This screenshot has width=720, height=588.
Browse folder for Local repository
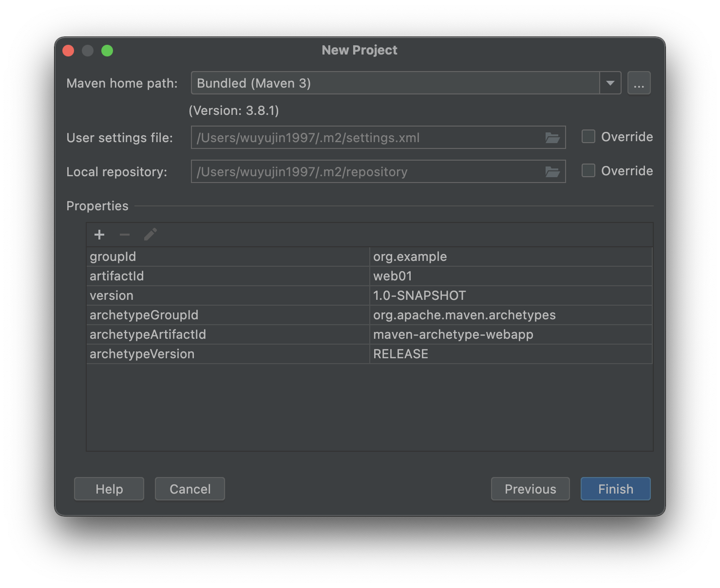click(552, 172)
